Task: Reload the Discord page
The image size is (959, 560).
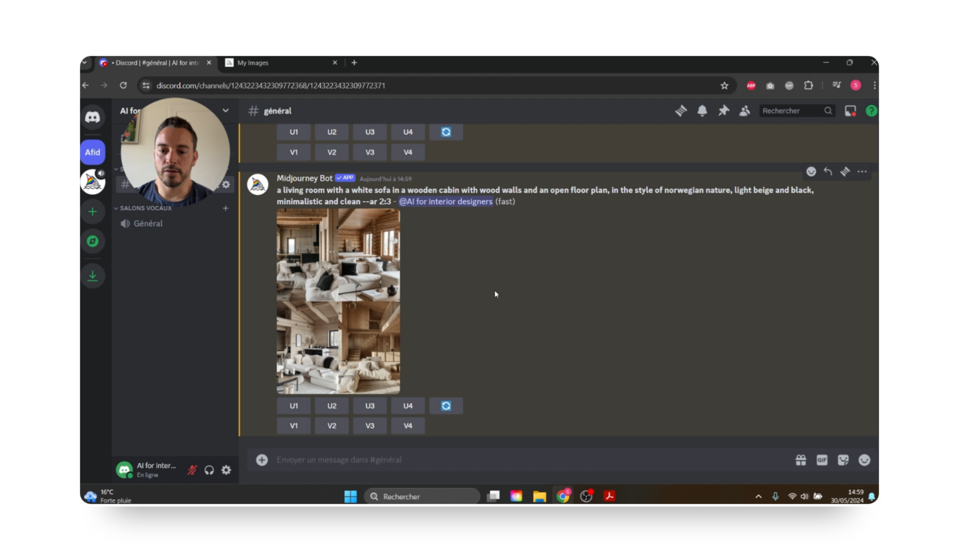Action: 123,85
